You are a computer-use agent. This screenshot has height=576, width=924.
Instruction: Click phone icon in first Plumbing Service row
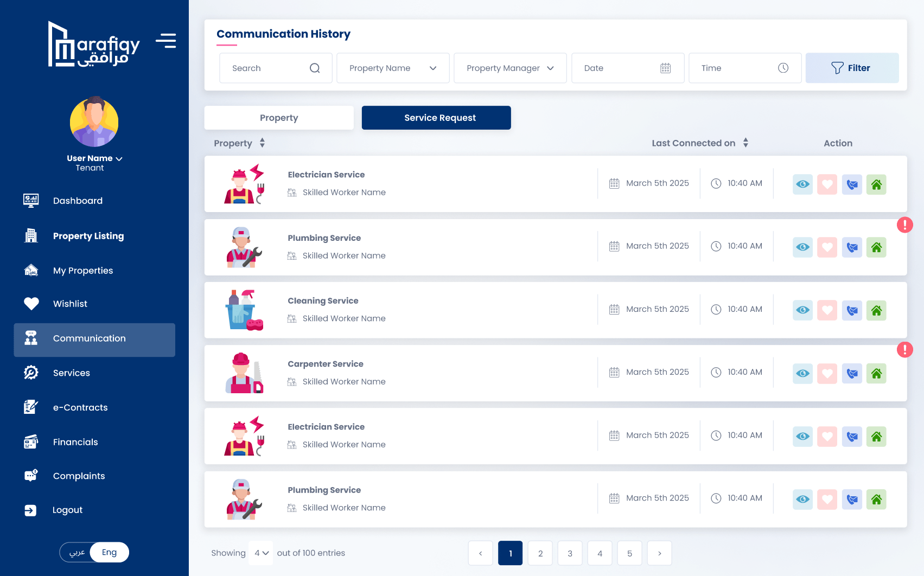tap(852, 247)
